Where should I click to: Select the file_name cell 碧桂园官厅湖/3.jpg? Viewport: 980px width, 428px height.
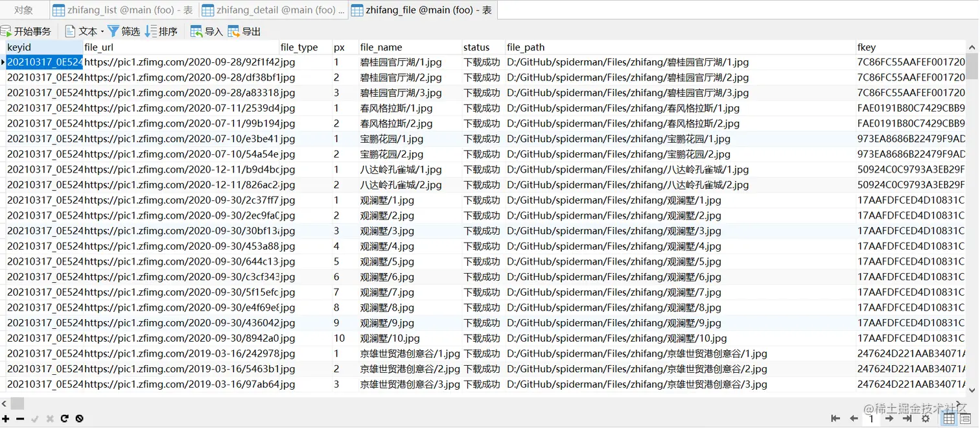410,93
